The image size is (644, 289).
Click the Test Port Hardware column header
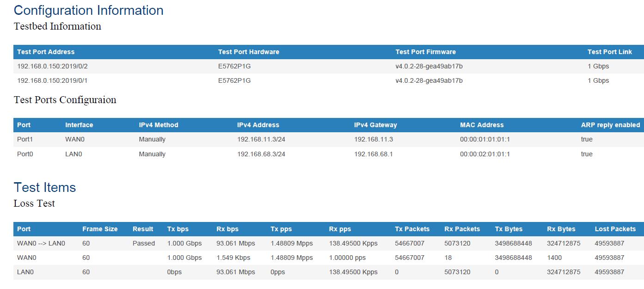(249, 52)
